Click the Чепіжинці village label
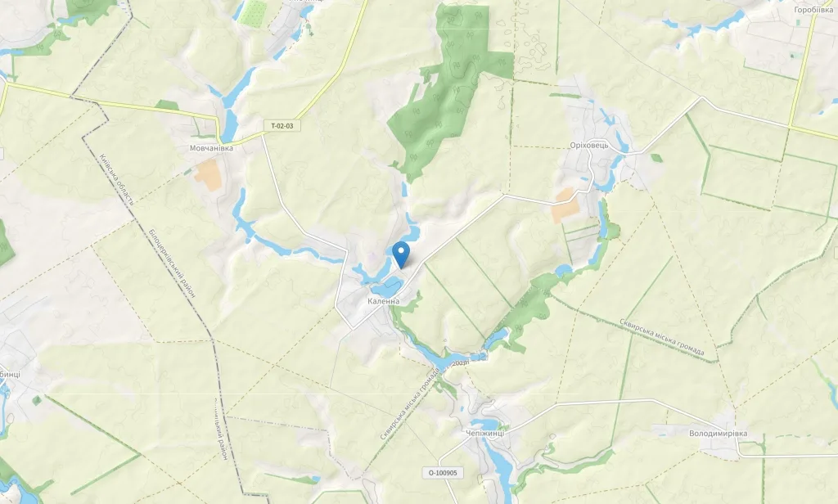The height and width of the screenshot is (504, 838). coord(485,434)
